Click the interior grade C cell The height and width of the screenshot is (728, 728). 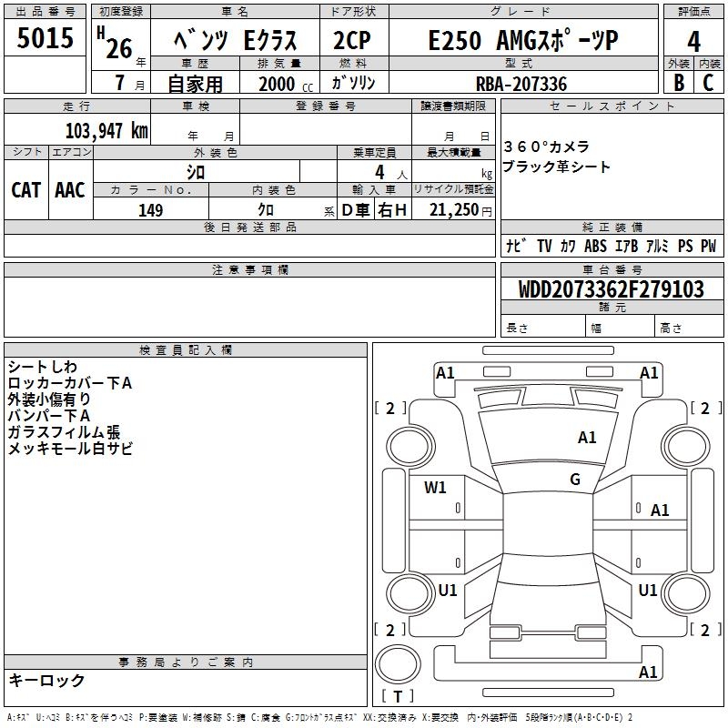(709, 84)
